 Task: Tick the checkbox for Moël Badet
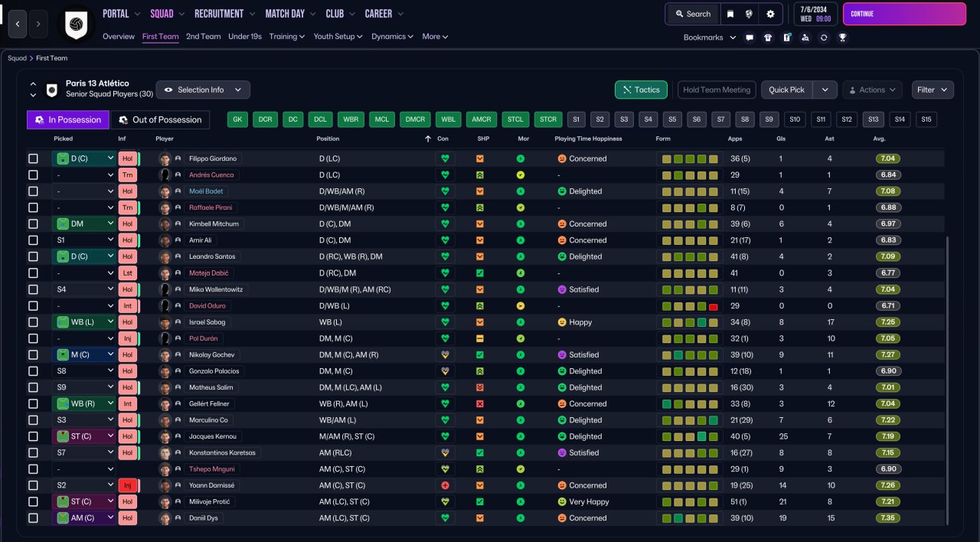pos(33,191)
